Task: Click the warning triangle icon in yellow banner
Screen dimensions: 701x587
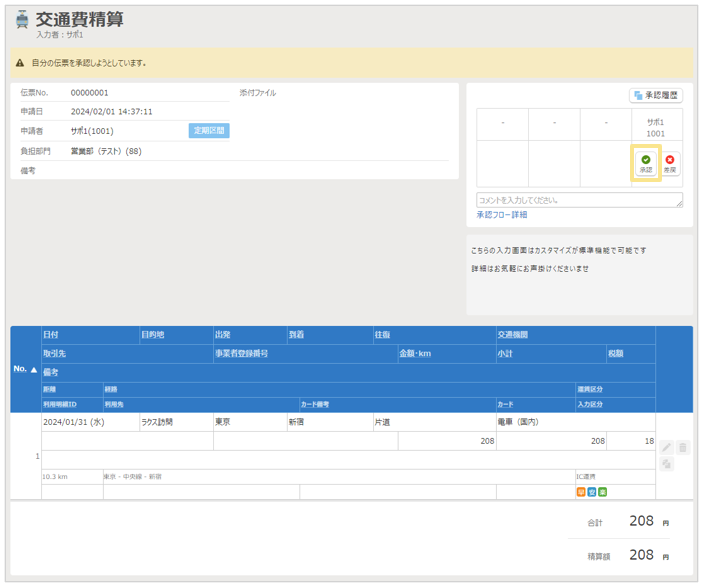Action: pyautogui.click(x=20, y=63)
